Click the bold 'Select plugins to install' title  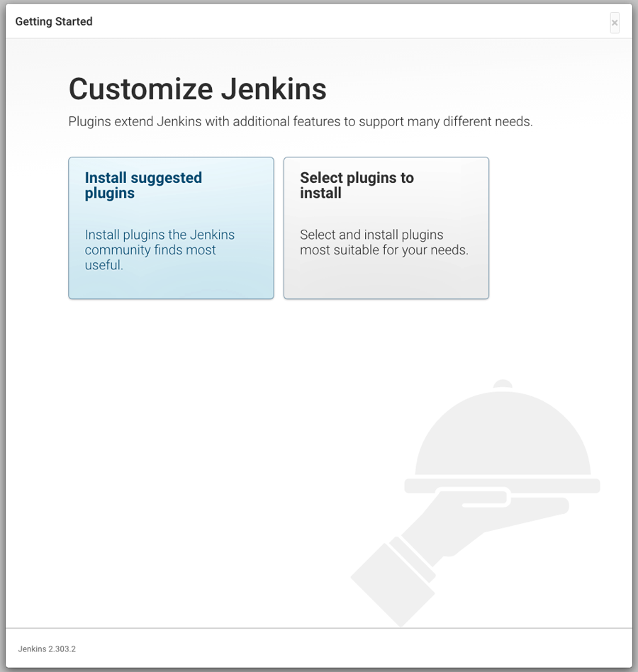click(357, 185)
